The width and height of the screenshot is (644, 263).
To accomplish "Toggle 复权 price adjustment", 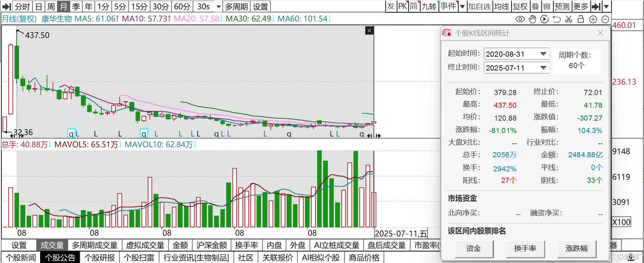I will (x=520, y=7).
